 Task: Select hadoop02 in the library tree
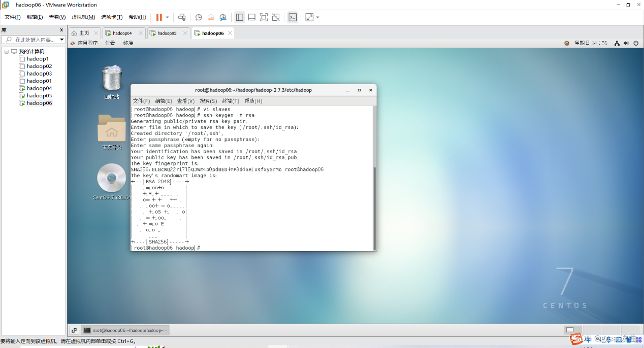point(39,66)
